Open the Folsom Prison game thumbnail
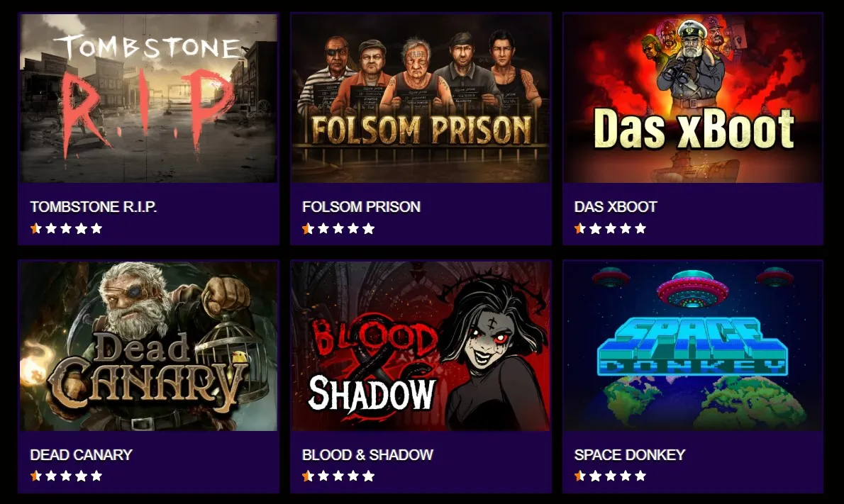 421,99
